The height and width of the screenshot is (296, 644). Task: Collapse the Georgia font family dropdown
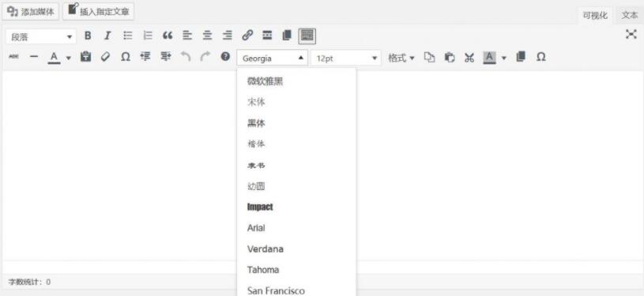tap(272, 58)
